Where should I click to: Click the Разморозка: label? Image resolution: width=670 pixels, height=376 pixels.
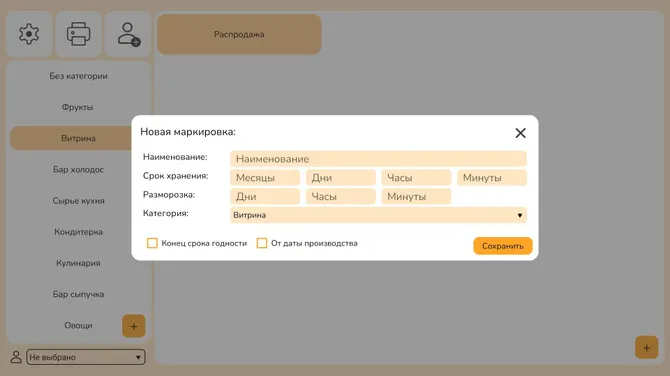tap(169, 194)
